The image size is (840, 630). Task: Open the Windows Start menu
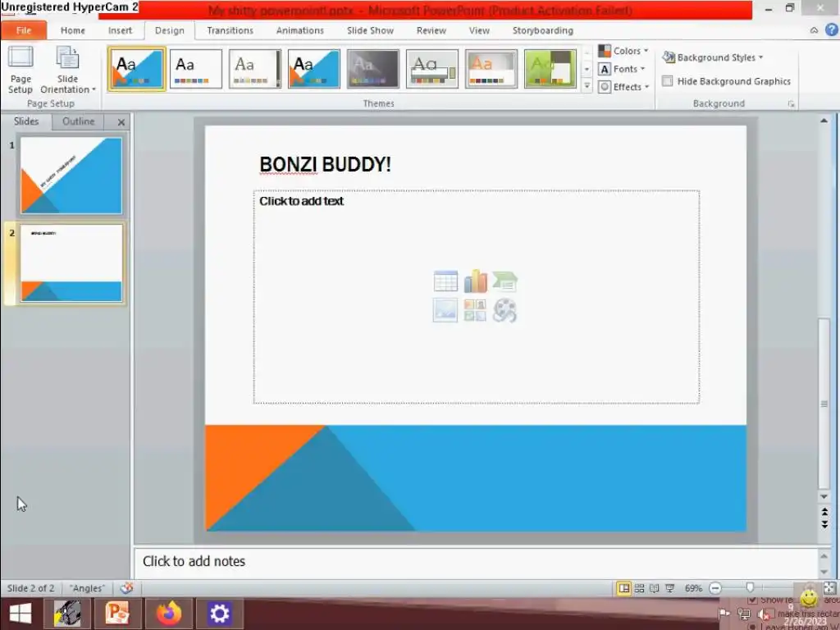tap(21, 613)
